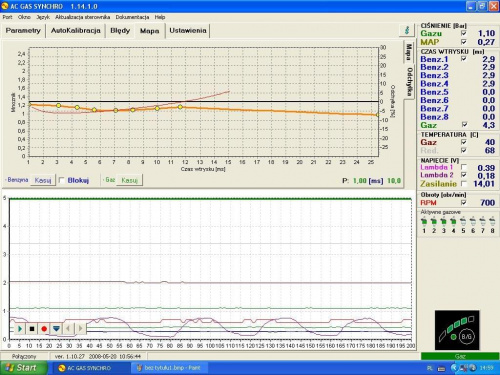Open the Help menu

[x=160, y=17]
